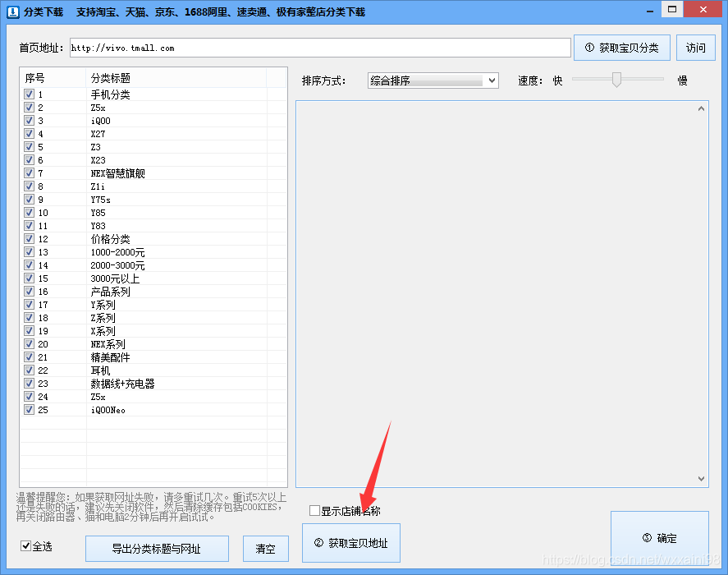
Task: Click scroll down arrow of result box
Action: (x=701, y=478)
